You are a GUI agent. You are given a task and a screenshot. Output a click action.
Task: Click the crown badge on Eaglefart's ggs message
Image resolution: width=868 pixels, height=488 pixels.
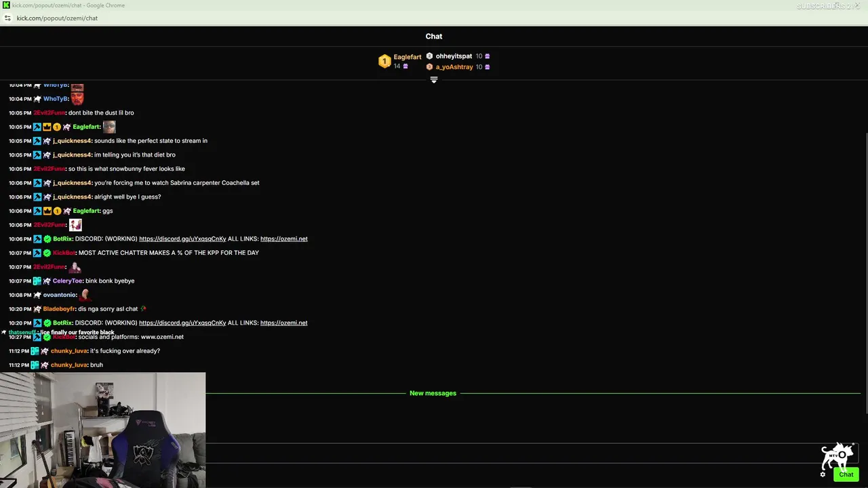(x=47, y=211)
